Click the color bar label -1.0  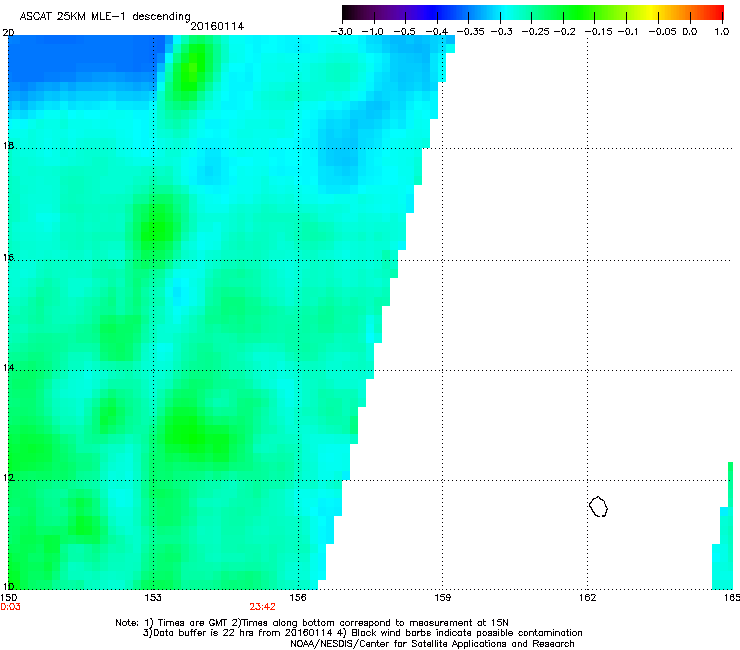[373, 32]
